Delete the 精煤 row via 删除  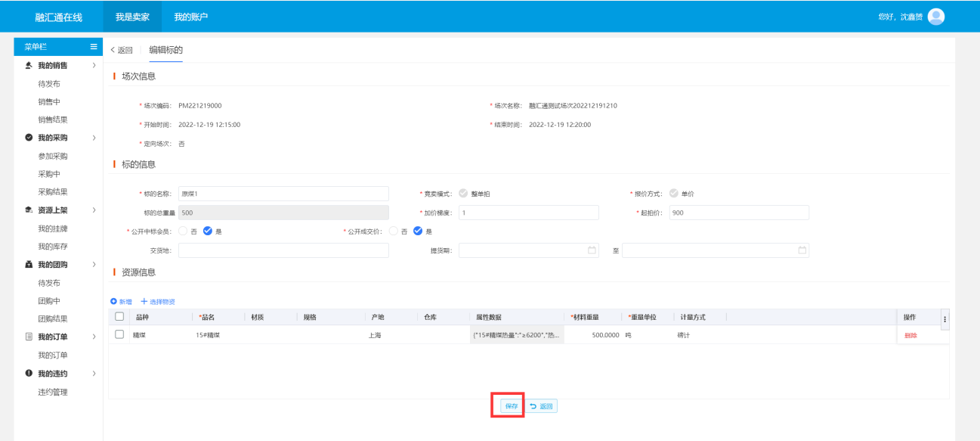tap(910, 335)
